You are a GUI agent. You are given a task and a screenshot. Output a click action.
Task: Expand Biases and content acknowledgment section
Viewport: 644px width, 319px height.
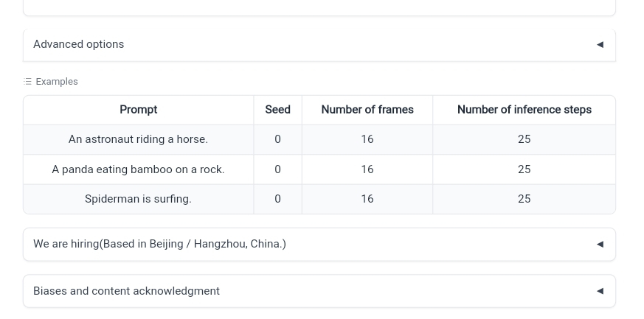tap(319, 291)
